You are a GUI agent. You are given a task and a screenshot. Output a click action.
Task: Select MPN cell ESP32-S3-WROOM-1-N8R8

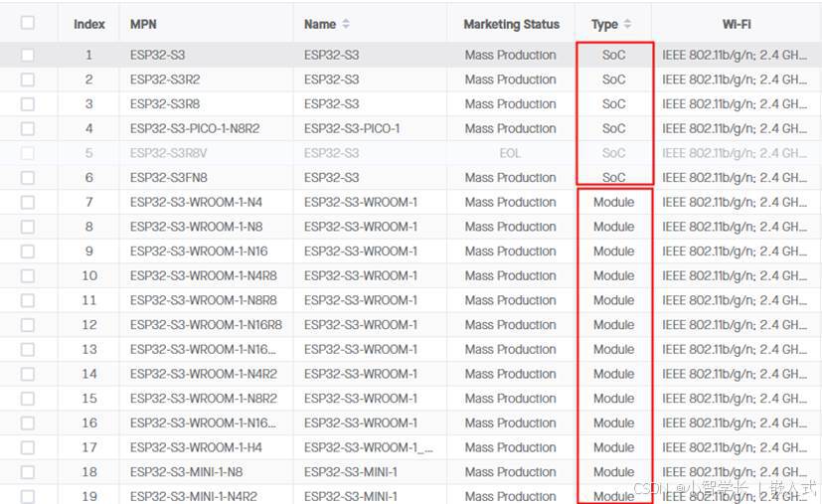204,300
